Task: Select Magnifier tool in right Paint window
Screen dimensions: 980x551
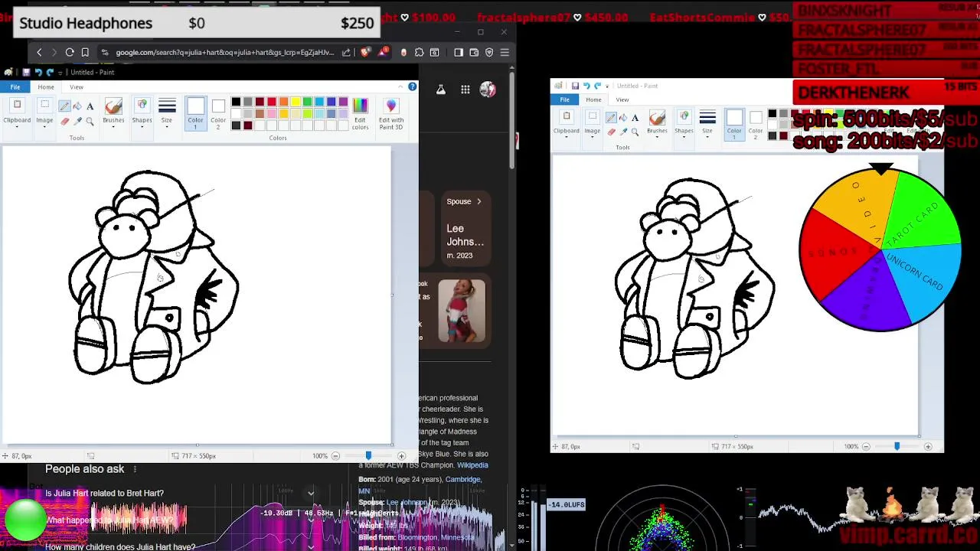Action: [x=635, y=132]
